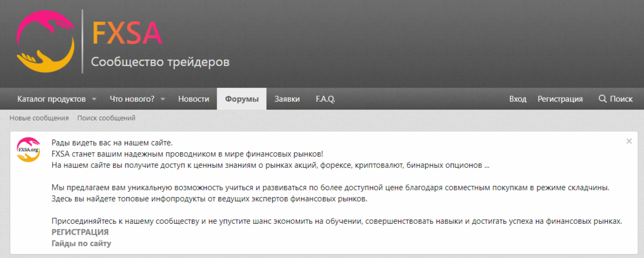Open the Что нового? menu item
644x258 pixels.
[x=132, y=99]
